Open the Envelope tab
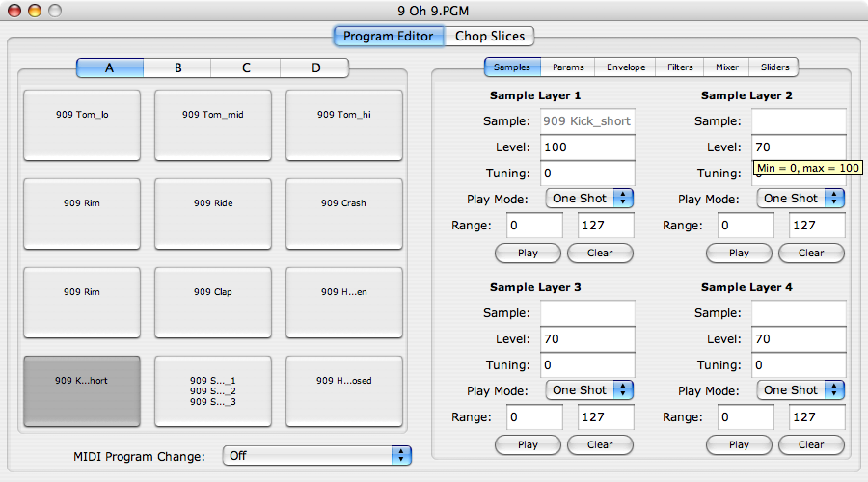This screenshot has width=868, height=482. pyautogui.click(x=626, y=67)
